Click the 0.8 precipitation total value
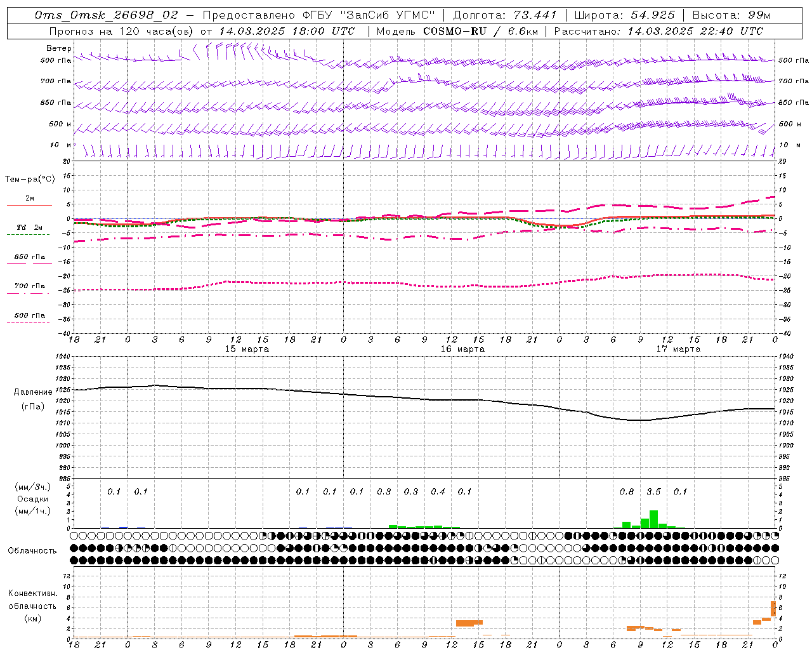This screenshot has height=650, width=812. [x=627, y=492]
